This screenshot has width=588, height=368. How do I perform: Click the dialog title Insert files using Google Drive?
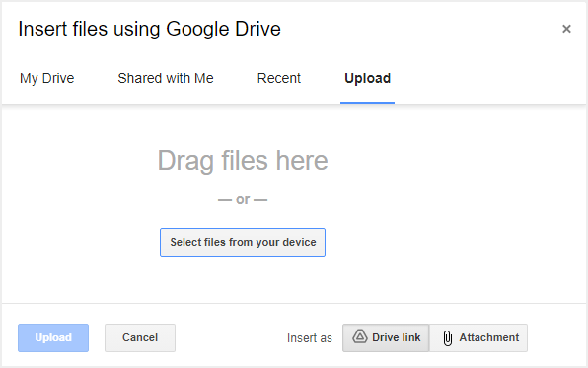click(x=149, y=29)
